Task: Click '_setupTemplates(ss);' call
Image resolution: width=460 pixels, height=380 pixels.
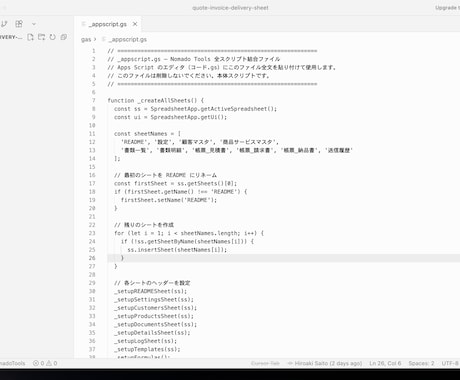Action: pyautogui.click(x=147, y=349)
